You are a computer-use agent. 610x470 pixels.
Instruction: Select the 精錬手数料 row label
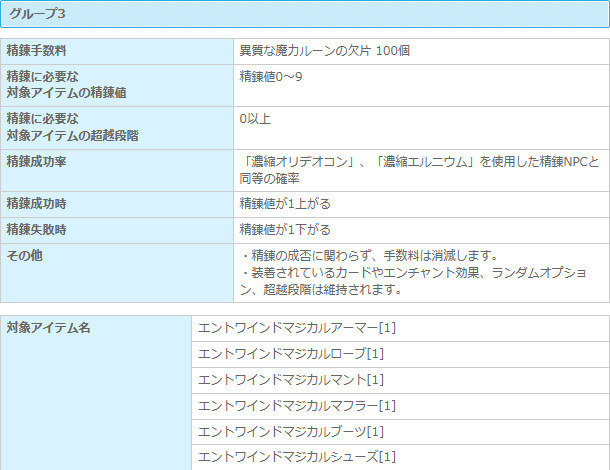[x=36, y=50]
